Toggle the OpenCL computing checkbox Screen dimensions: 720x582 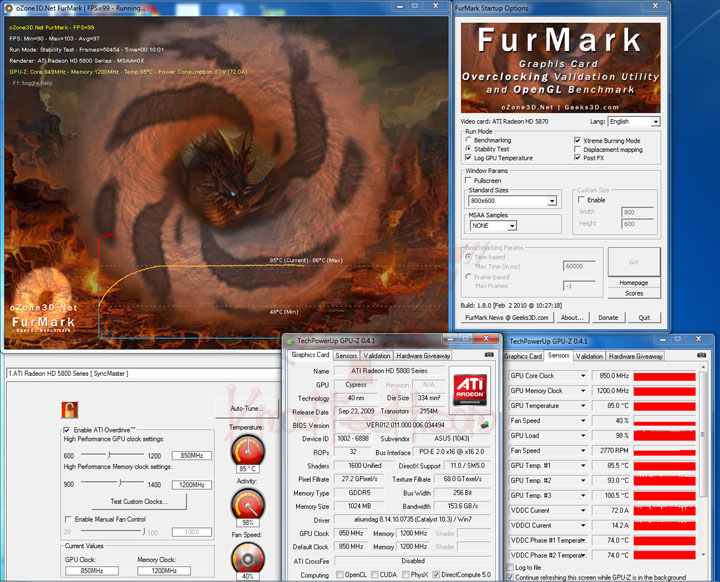[339, 574]
